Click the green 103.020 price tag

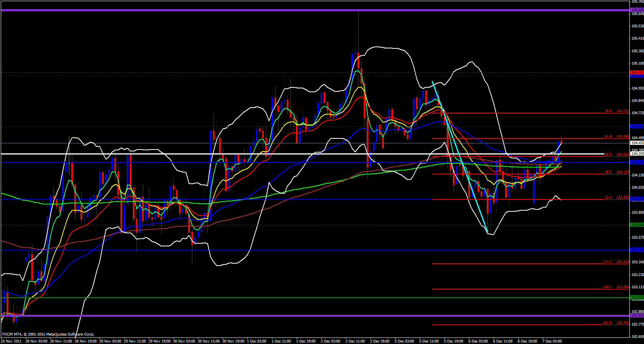pos(637,297)
